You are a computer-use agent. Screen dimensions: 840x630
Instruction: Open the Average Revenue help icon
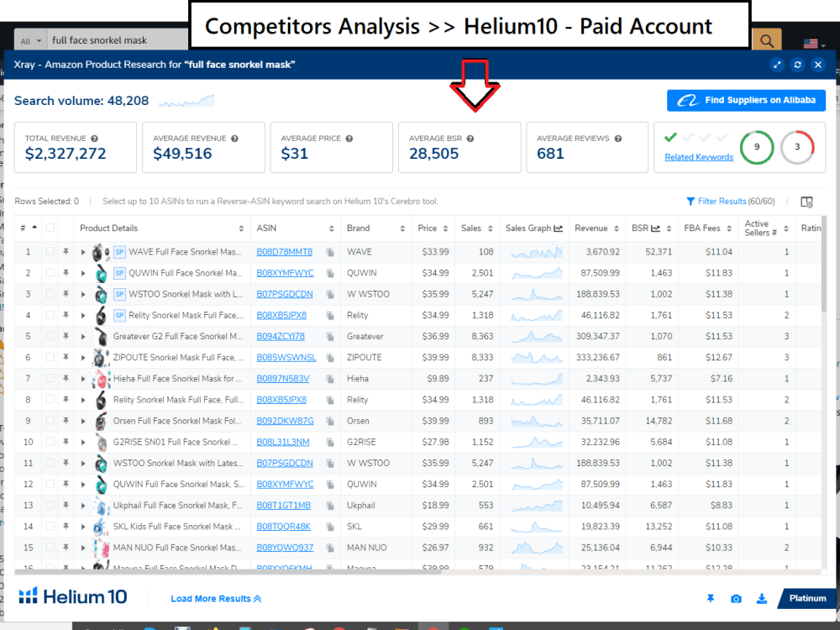(x=234, y=139)
